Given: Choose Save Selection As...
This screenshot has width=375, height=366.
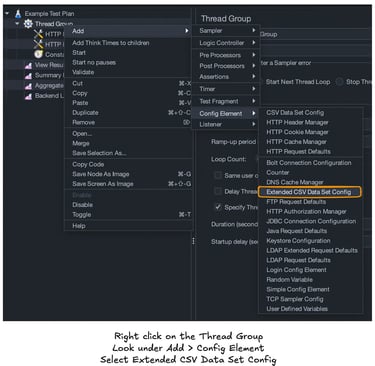Looking at the screenshot, I should (x=128, y=153).
